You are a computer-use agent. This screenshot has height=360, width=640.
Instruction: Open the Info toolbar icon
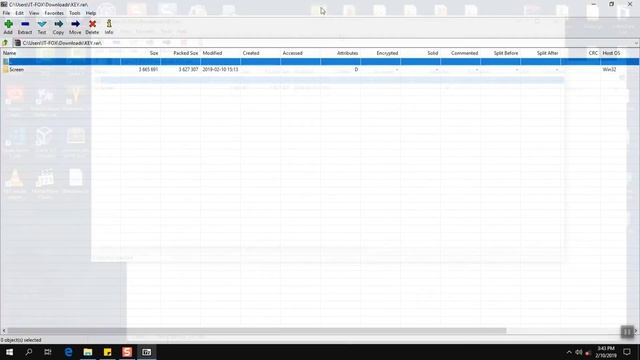109,24
